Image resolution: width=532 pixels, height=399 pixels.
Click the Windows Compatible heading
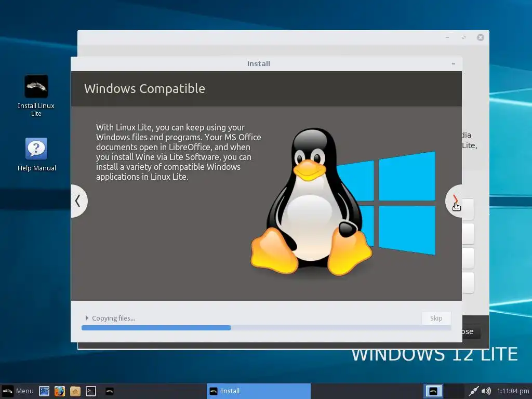coord(144,89)
